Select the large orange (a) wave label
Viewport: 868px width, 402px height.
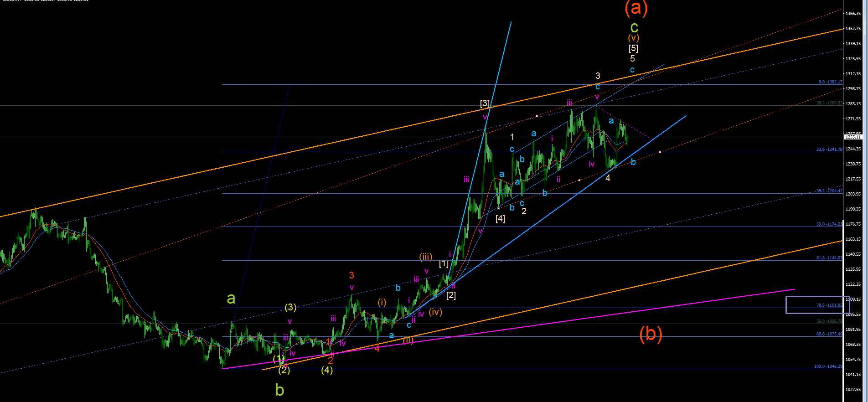636,8
